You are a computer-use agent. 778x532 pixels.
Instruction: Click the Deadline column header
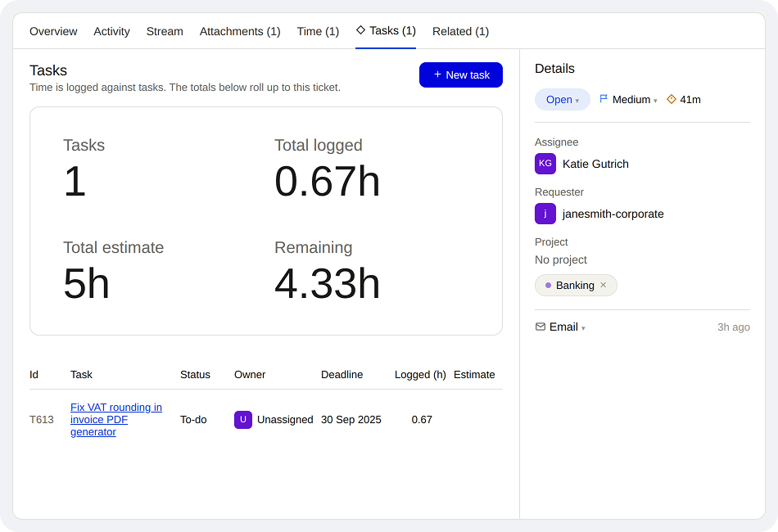(x=342, y=375)
